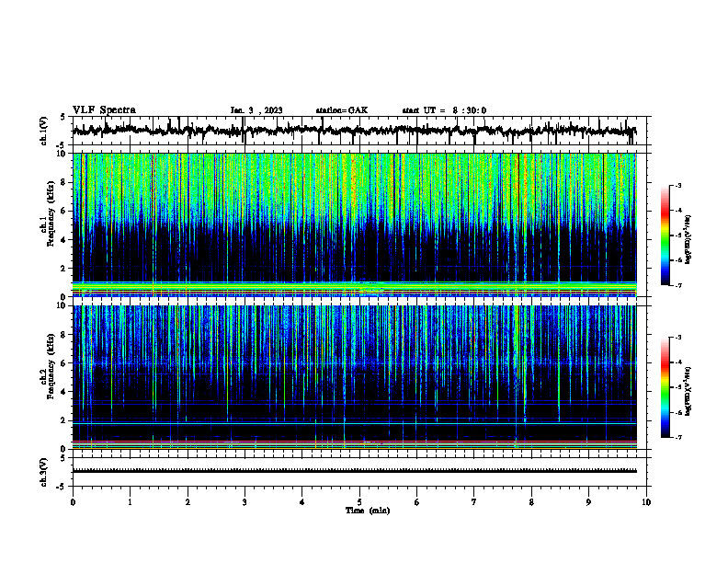Click the start UT 8:30:0 label
The width and height of the screenshot is (728, 563).
[x=444, y=110]
